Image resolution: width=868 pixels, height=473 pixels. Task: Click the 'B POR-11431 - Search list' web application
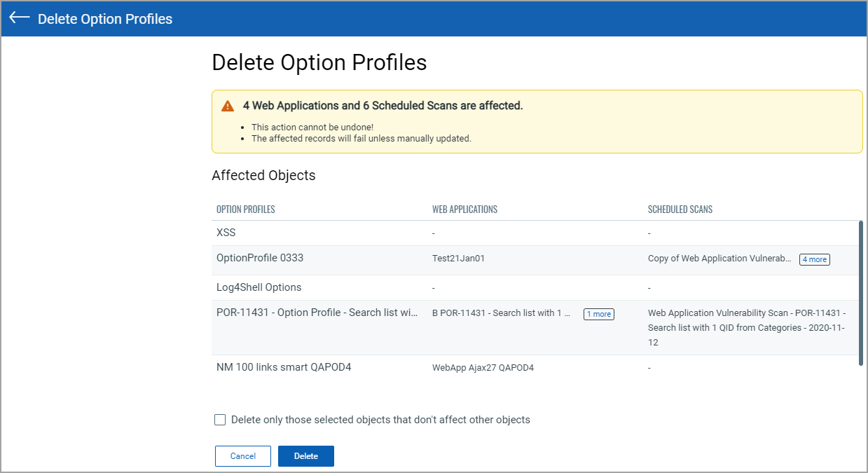click(501, 313)
